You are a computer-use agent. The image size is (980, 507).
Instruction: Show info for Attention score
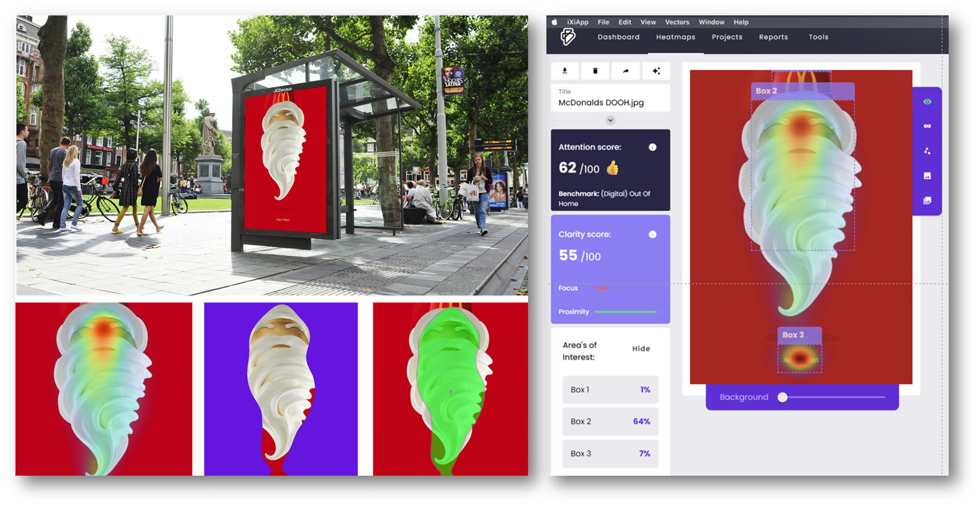point(652,147)
